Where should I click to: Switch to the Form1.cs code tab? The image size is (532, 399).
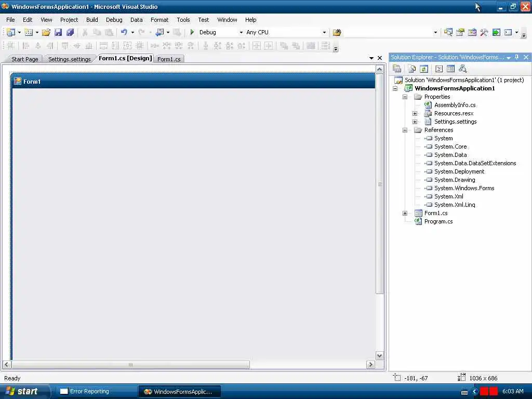pyautogui.click(x=169, y=59)
